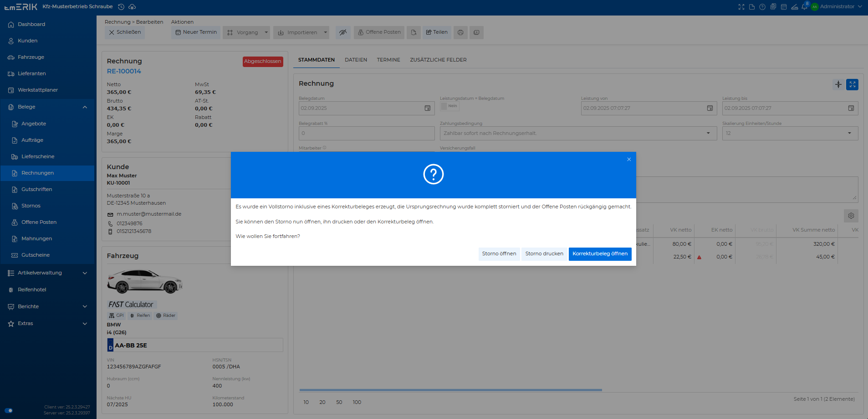Click the blue expand icon in Rechnung panel
The image size is (868, 419).
coord(853,84)
